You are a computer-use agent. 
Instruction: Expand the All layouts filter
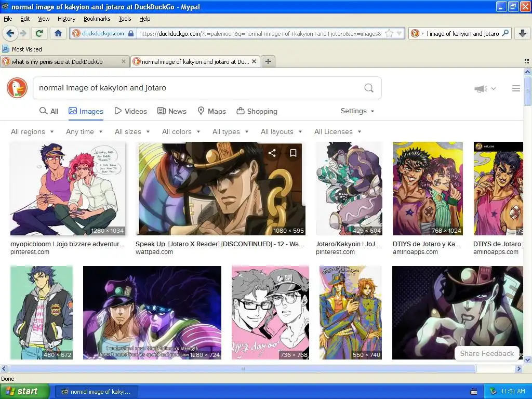tap(281, 131)
